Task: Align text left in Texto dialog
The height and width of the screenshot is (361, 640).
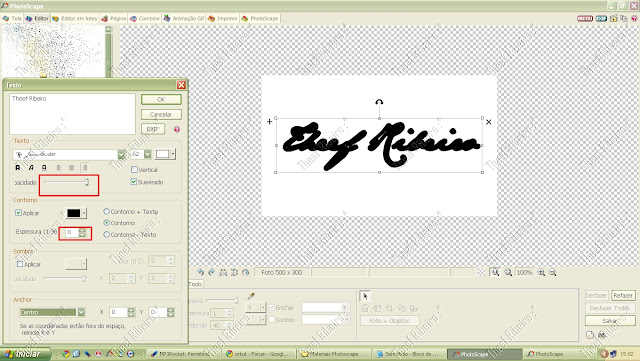Action: pos(59,167)
